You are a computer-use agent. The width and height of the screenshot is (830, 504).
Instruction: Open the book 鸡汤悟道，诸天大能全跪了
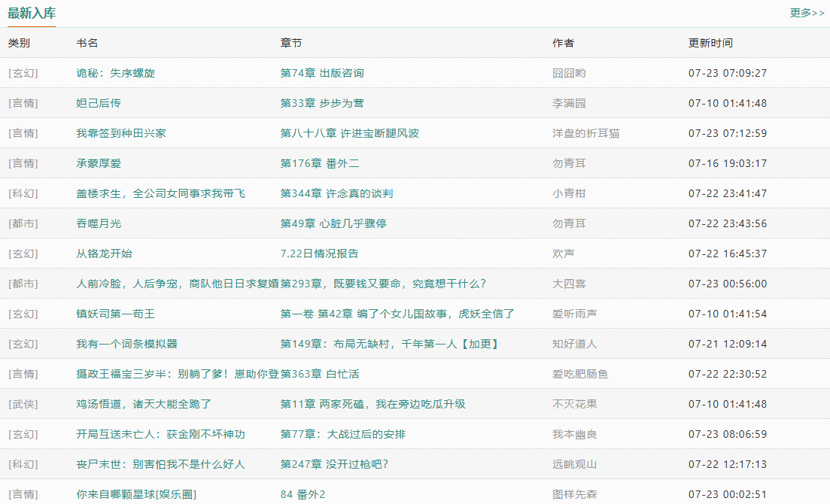tap(144, 405)
